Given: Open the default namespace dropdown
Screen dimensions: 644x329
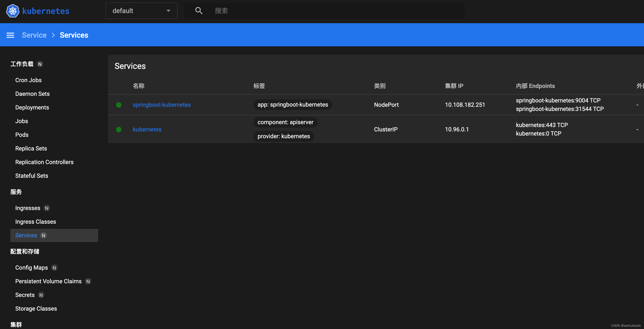Looking at the screenshot, I should pyautogui.click(x=142, y=11).
